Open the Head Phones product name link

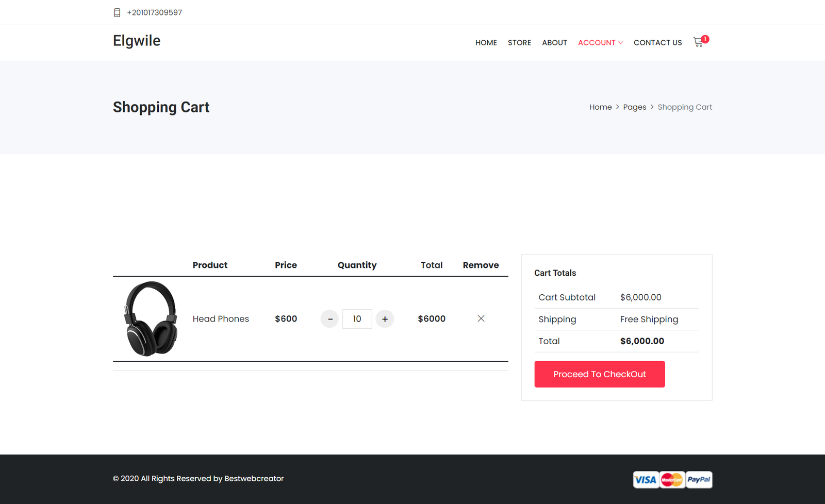click(x=221, y=319)
